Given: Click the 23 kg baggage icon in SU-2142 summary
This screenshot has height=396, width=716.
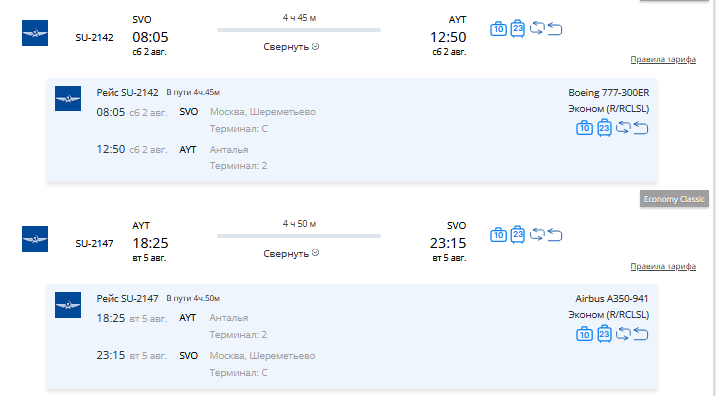Looking at the screenshot, I should (x=517, y=28).
